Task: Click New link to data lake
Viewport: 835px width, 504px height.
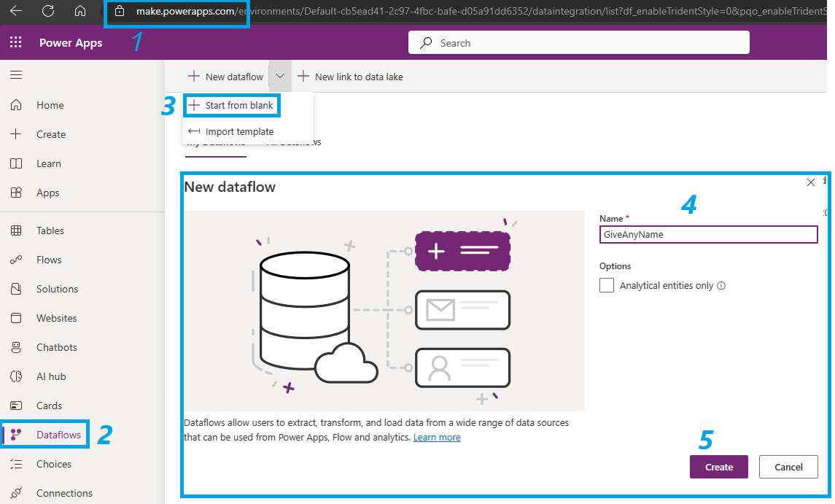Action: [x=350, y=77]
